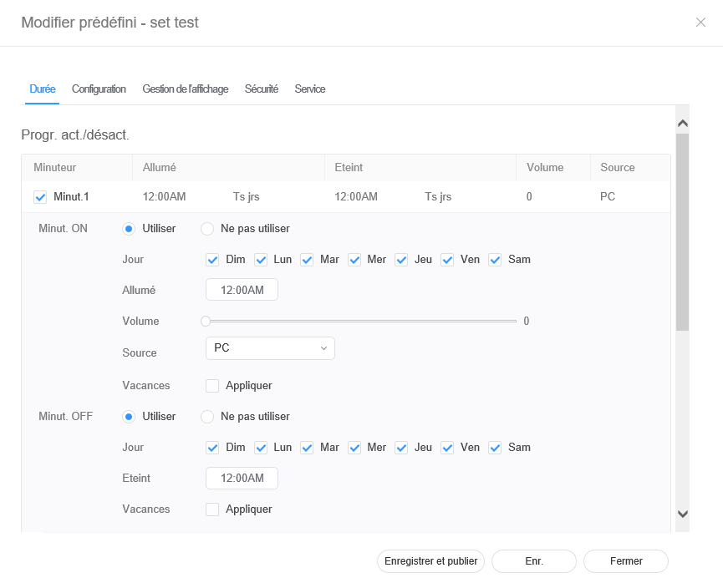This screenshot has height=588, width=723.
Task: Close the Modifier prédéfini dialog
Action: pyautogui.click(x=700, y=23)
